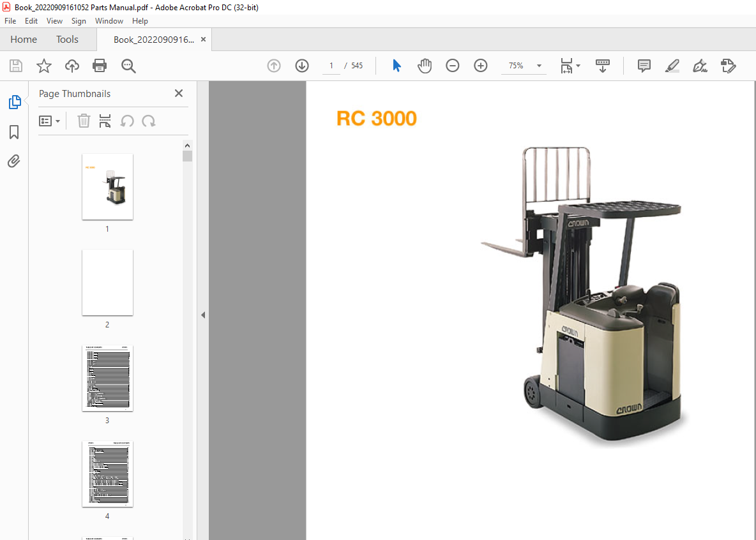
Task: Click the RC 3000 title text
Action: [x=377, y=119]
